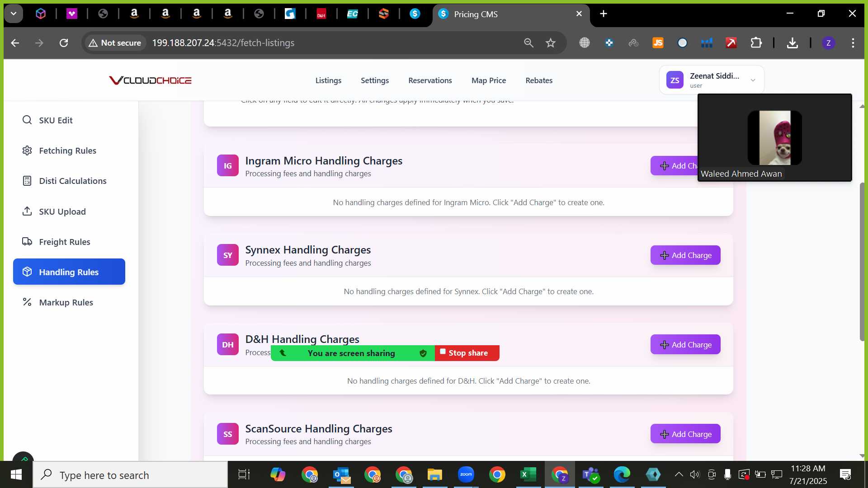Add Charge for ScanSource
868x488 pixels.
click(685, 434)
